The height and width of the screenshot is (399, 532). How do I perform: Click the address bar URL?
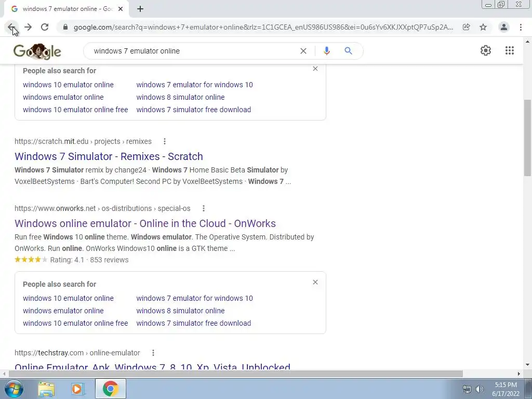[263, 27]
